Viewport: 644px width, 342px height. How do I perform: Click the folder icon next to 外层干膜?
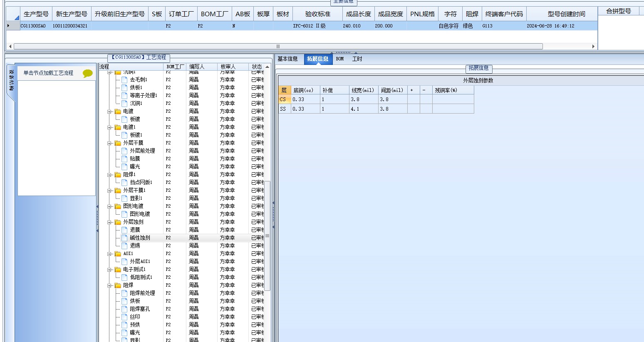point(118,143)
